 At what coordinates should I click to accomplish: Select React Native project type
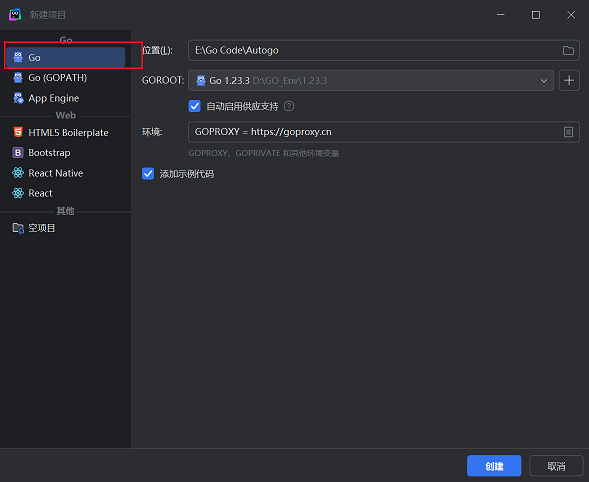[x=65, y=173]
